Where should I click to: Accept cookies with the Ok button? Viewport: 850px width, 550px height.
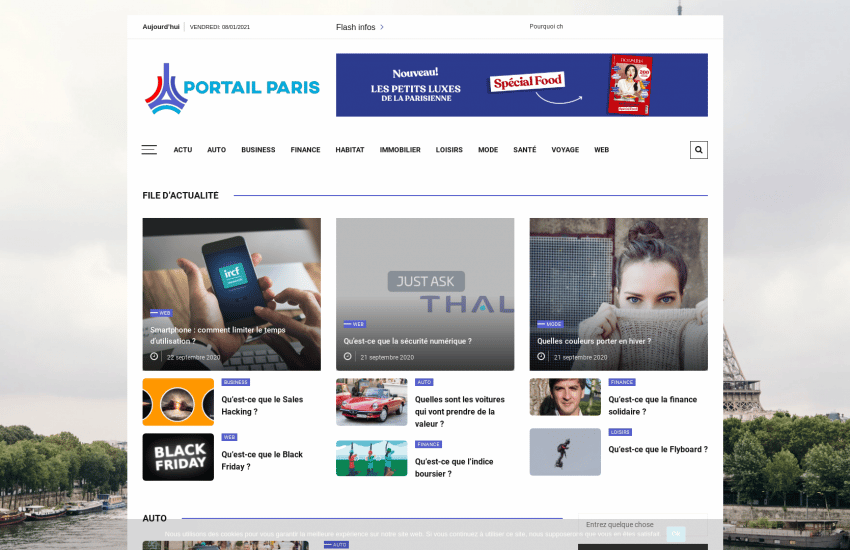675,534
